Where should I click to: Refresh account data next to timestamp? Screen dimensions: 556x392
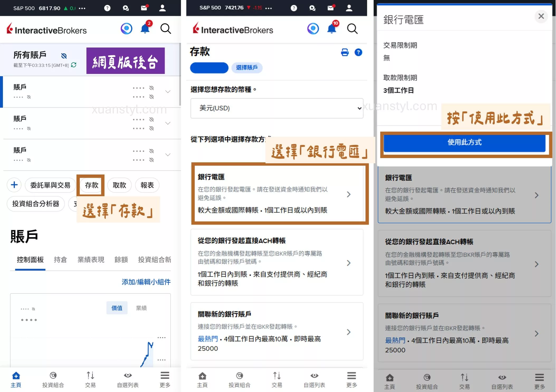click(x=74, y=65)
